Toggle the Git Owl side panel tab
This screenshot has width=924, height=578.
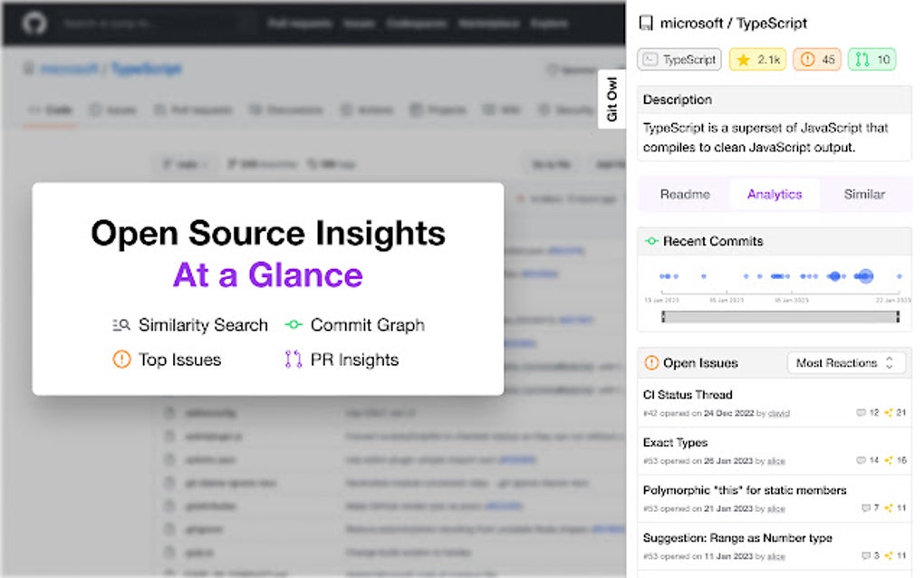[x=612, y=100]
